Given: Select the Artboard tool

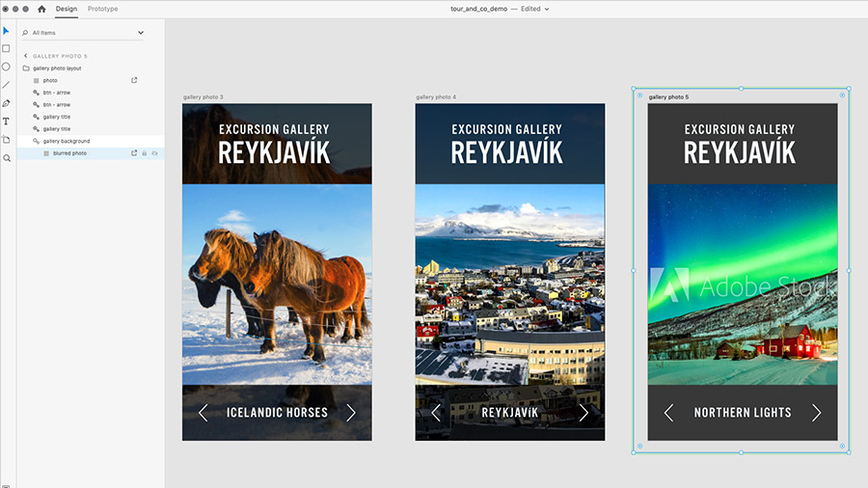Looking at the screenshot, I should [6, 140].
